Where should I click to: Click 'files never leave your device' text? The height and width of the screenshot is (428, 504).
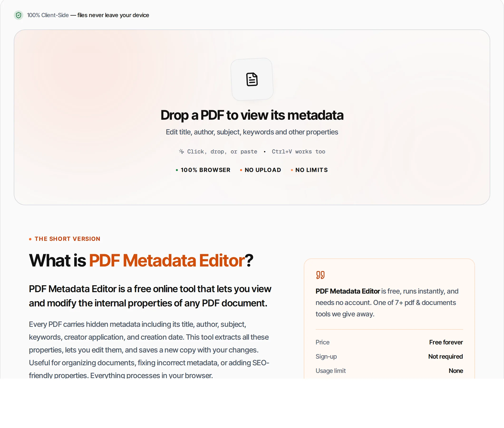tap(113, 15)
